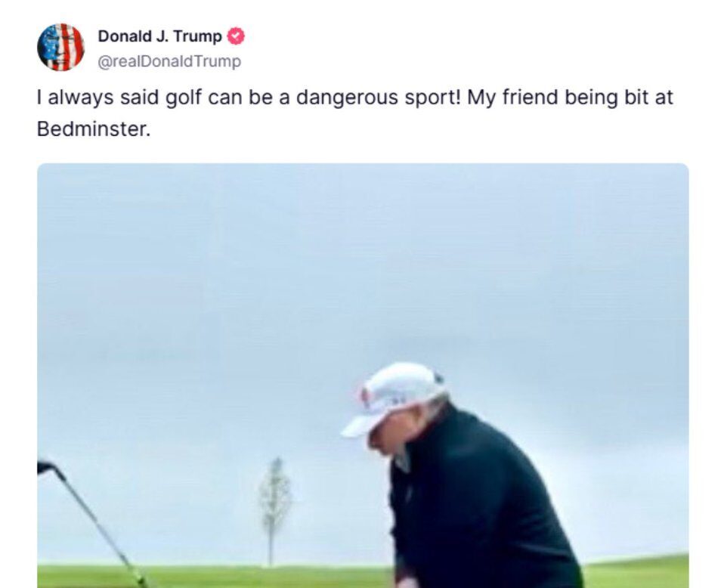This screenshot has height=588, width=724.
Task: Click the pink verified checkmark badge
Action: point(236,36)
